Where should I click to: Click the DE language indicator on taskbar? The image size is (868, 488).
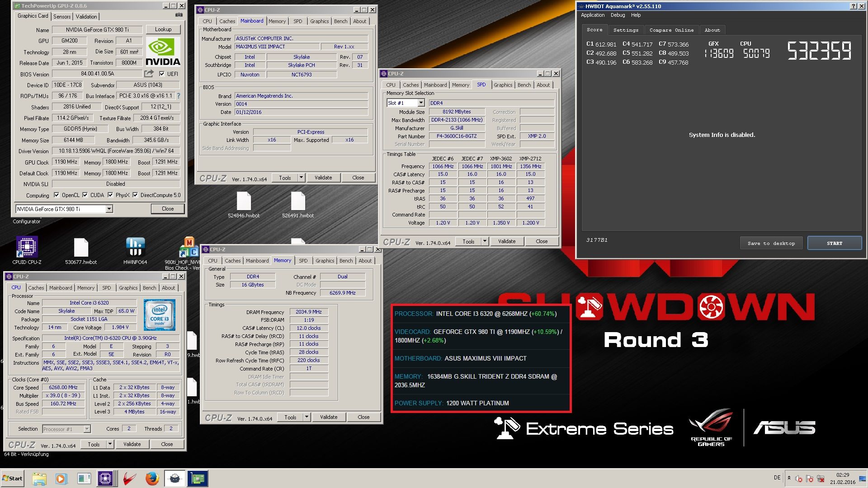tap(777, 478)
